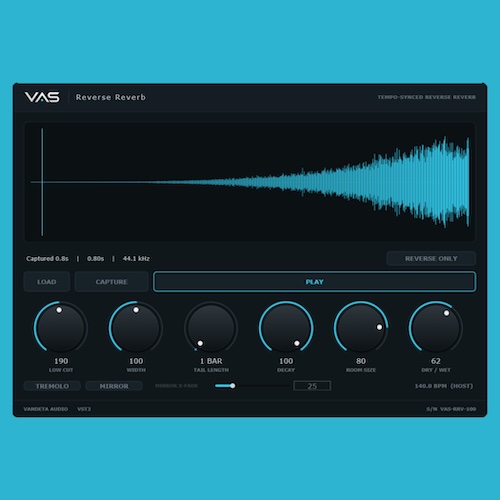Click the S/N serial number text

tap(451, 409)
